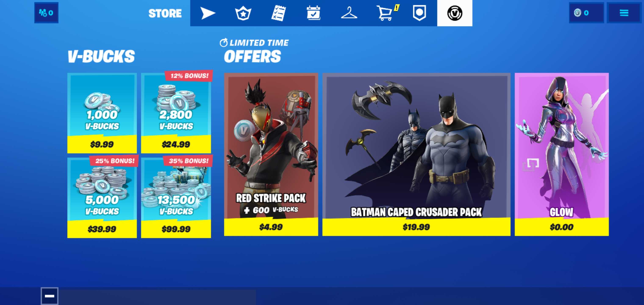Select the V-Bucks store tab
644x305 pixels.
(454, 13)
